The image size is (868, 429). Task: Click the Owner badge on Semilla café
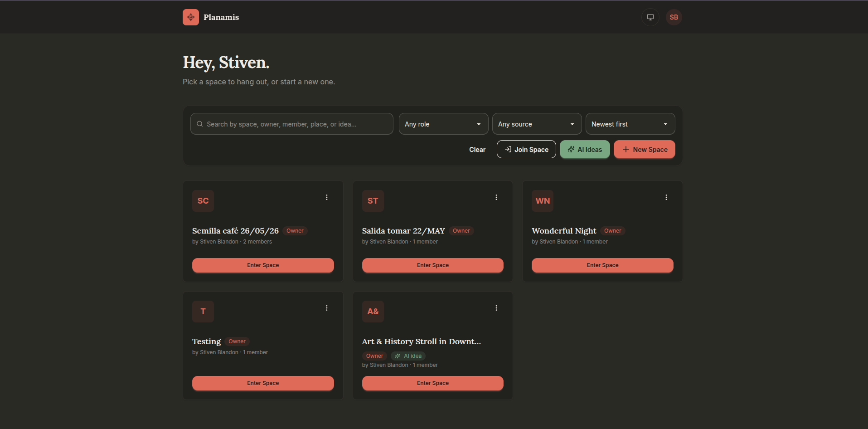(295, 231)
